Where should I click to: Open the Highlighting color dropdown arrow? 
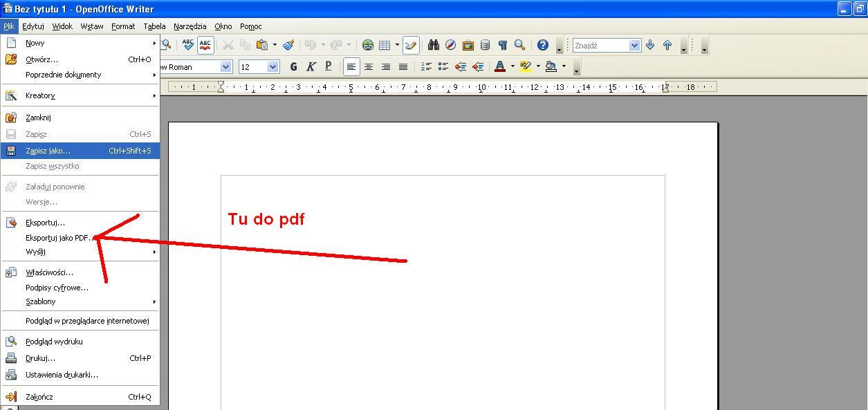point(538,66)
